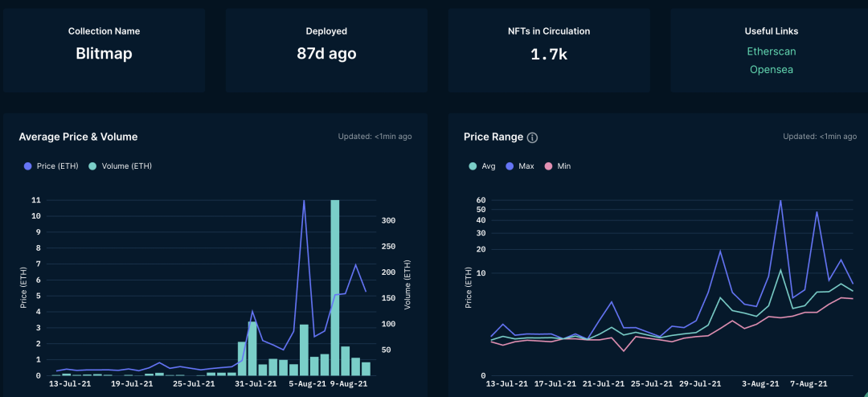The height and width of the screenshot is (397, 868).
Task: Toggle the Min legend series
Action: point(558,166)
